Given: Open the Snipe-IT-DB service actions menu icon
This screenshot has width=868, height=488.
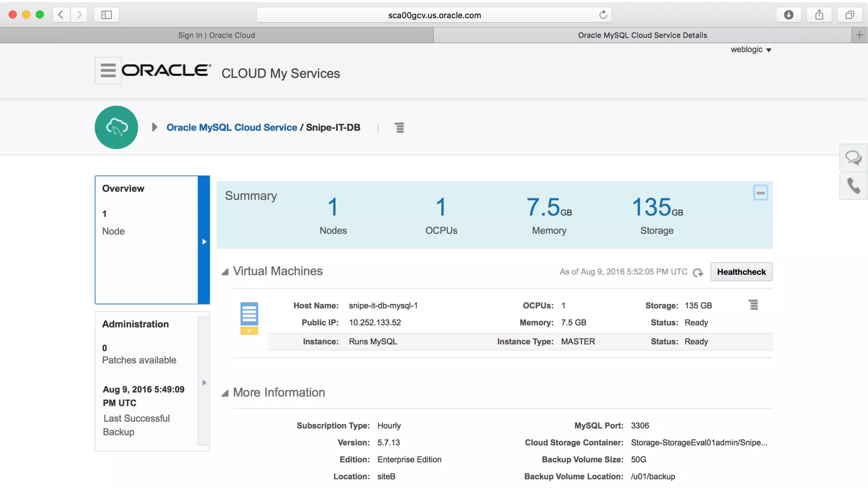Looking at the screenshot, I should (x=399, y=128).
